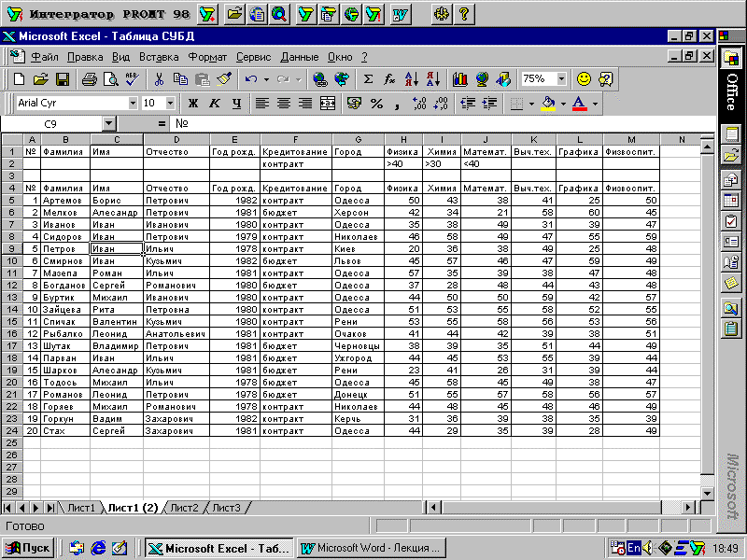
Task: Expand the 75% zoom dropdown
Action: point(562,78)
